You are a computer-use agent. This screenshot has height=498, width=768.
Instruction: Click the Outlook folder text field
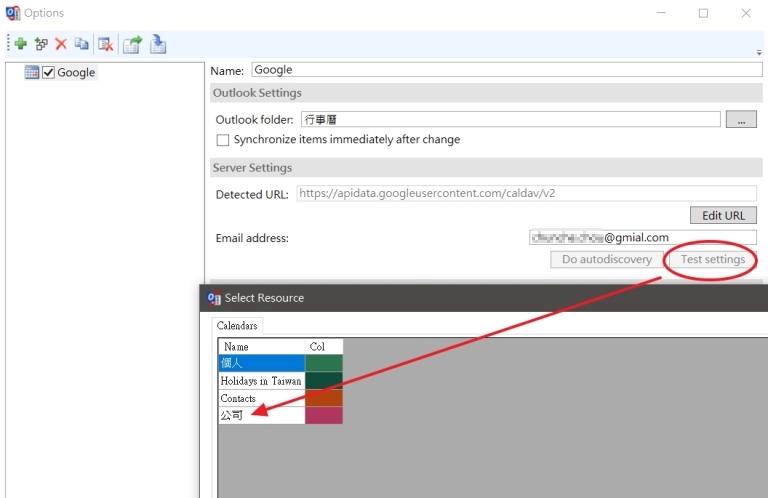[510, 119]
